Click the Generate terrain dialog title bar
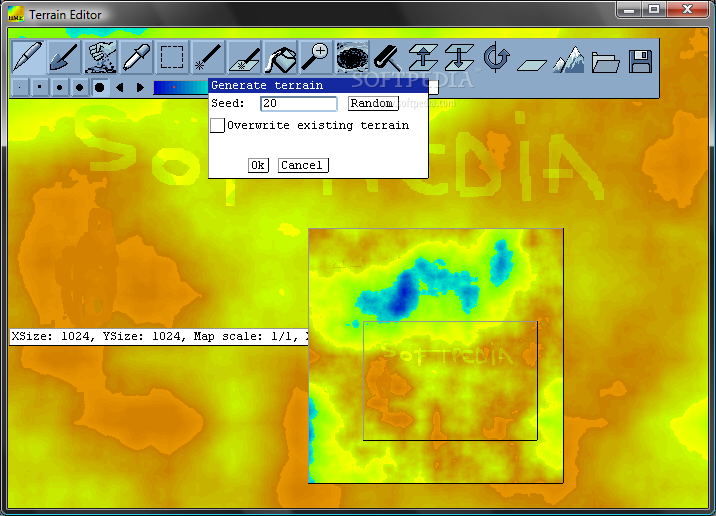The width and height of the screenshot is (716, 516). click(x=318, y=85)
